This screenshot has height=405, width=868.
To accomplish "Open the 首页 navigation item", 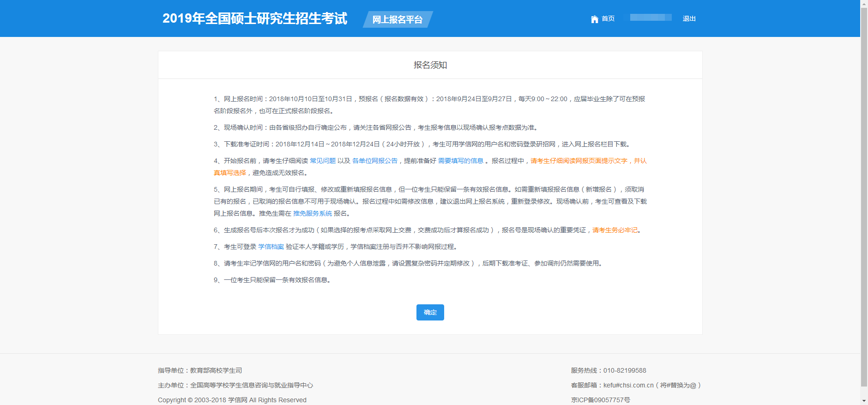I will [x=608, y=18].
